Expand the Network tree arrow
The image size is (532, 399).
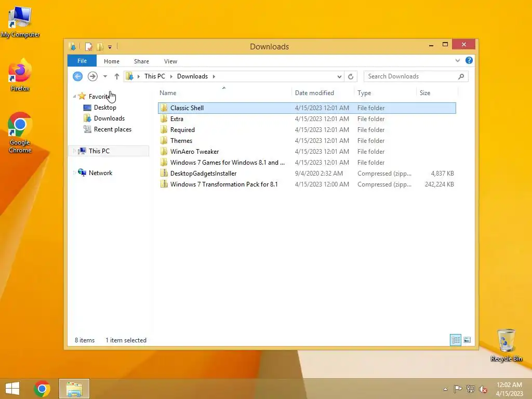tap(74, 172)
